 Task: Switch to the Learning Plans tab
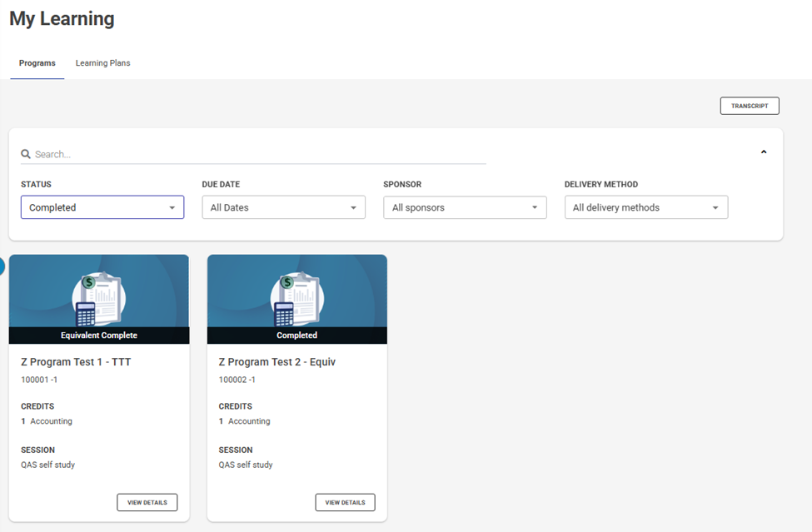tap(102, 63)
